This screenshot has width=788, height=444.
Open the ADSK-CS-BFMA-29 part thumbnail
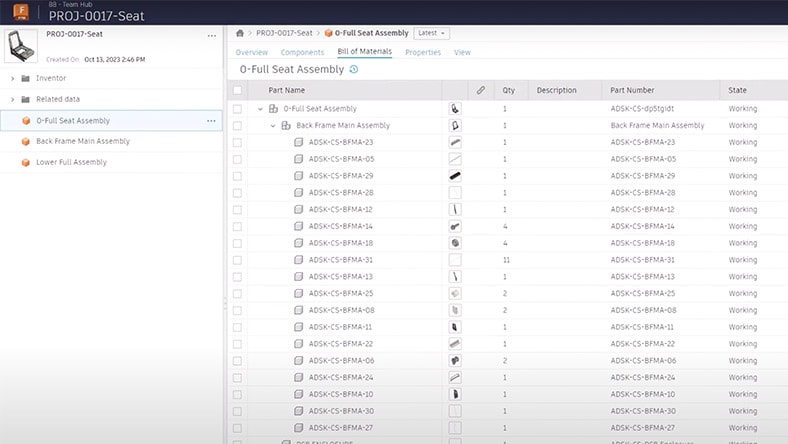tap(455, 176)
